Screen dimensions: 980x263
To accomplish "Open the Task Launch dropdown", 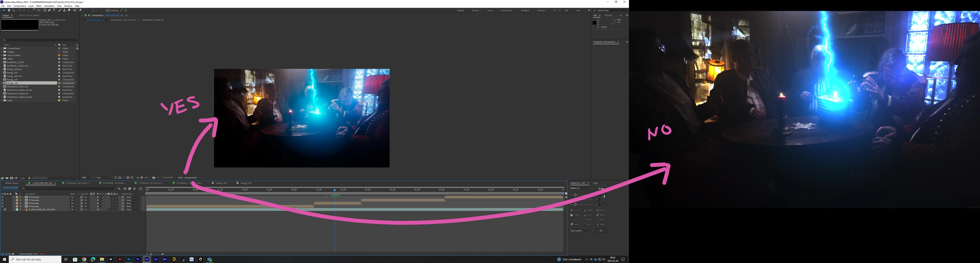I will [581, 231].
